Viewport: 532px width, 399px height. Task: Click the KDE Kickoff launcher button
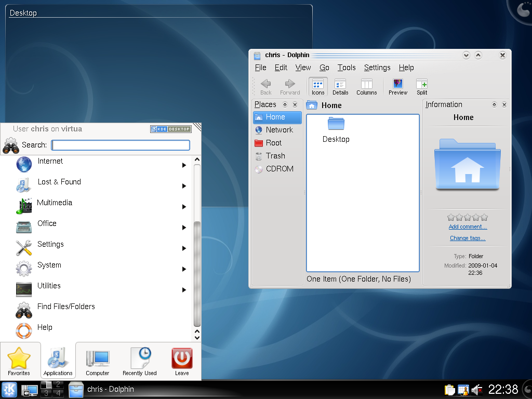coord(9,390)
